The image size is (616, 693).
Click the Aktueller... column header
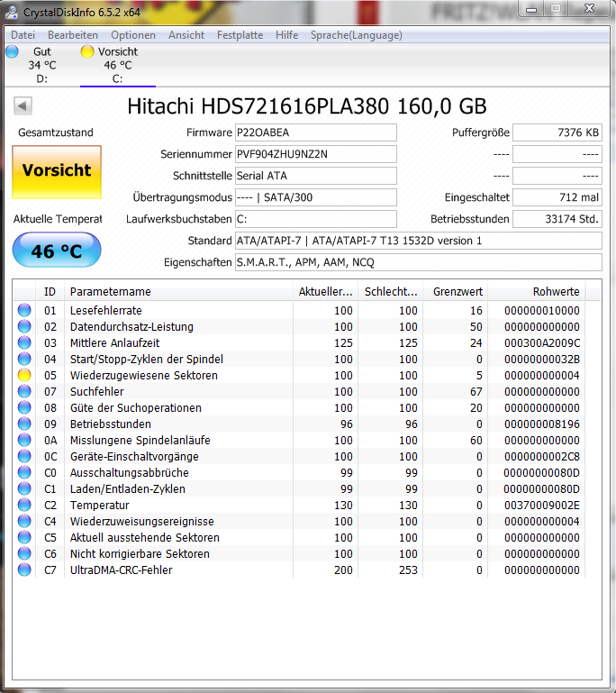325,292
